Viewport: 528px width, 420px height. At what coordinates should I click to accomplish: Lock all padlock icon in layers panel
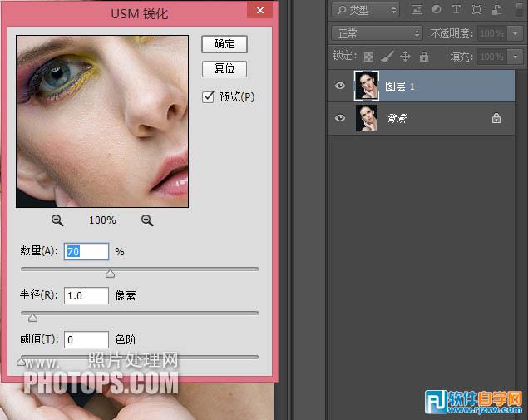[x=424, y=57]
